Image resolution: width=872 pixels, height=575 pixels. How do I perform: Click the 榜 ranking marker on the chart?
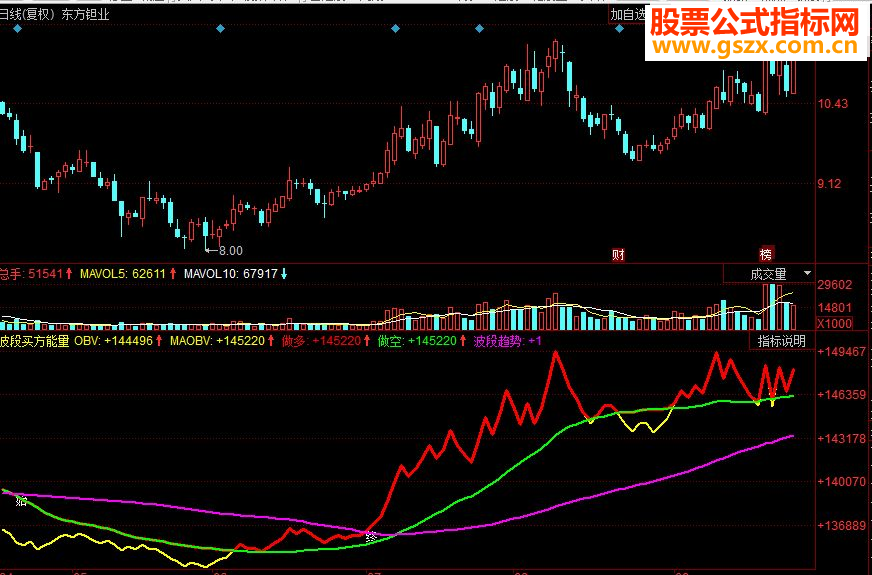(766, 255)
